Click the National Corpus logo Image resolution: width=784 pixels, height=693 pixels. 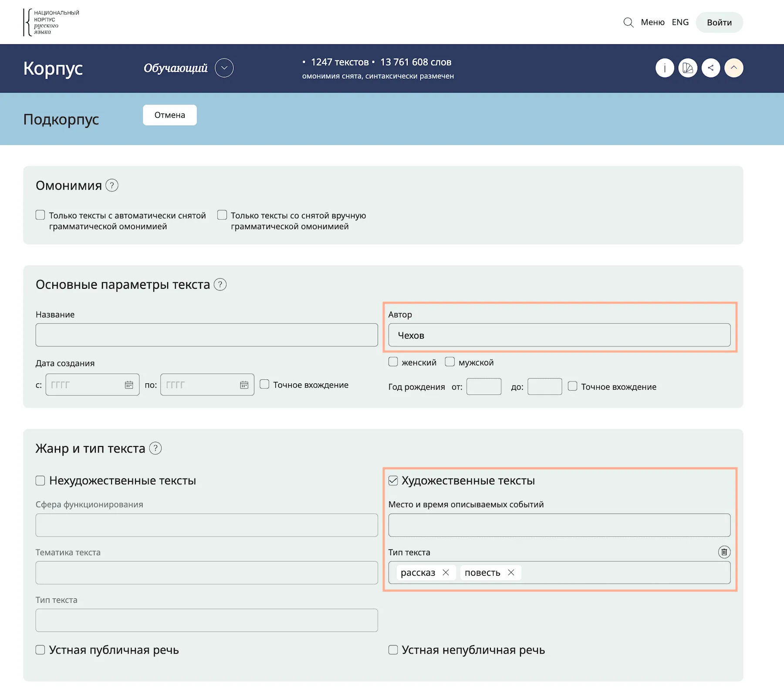coord(51,22)
